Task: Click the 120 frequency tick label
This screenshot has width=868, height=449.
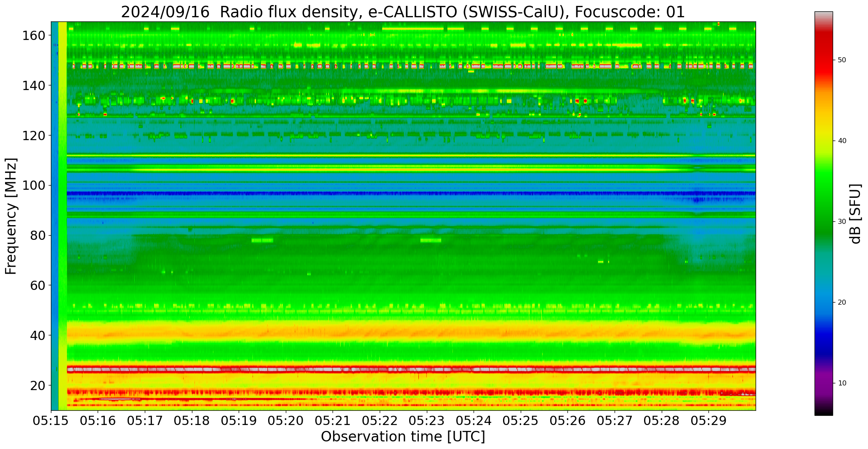Action: (x=34, y=135)
